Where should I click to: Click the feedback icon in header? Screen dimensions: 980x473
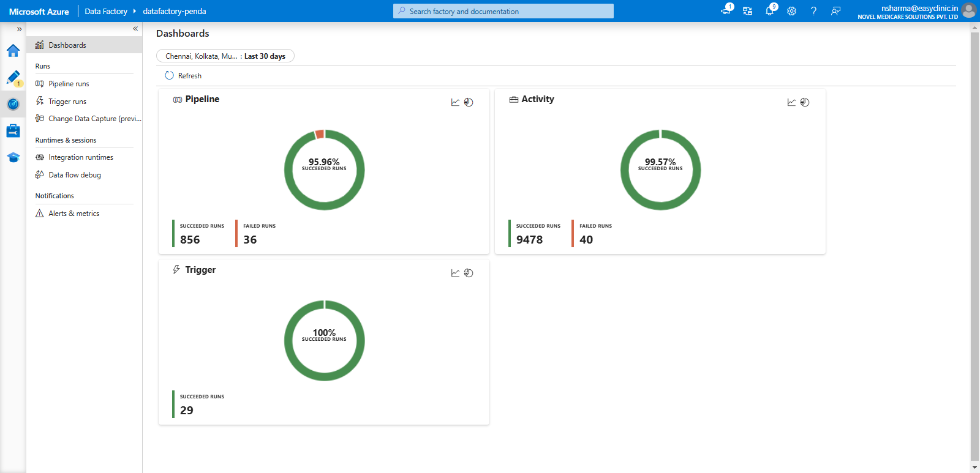835,11
